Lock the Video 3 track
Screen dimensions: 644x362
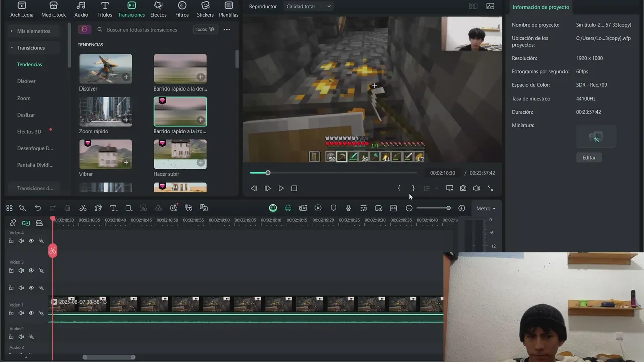pyautogui.click(x=11, y=270)
